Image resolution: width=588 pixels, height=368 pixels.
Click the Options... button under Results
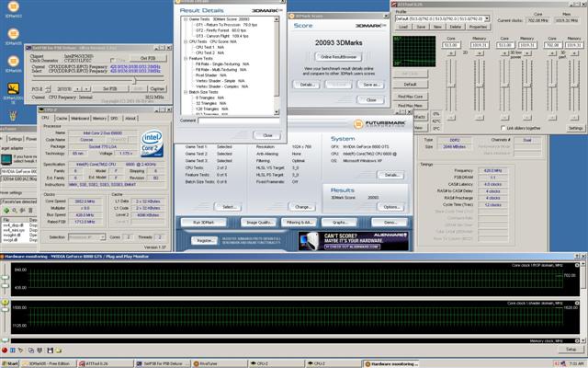(x=391, y=207)
